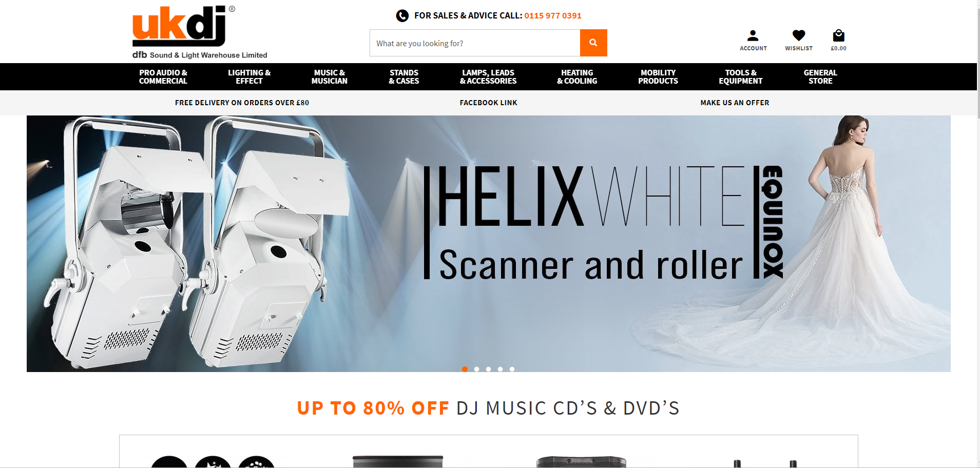Open the shopping bag basket icon

[x=838, y=35]
